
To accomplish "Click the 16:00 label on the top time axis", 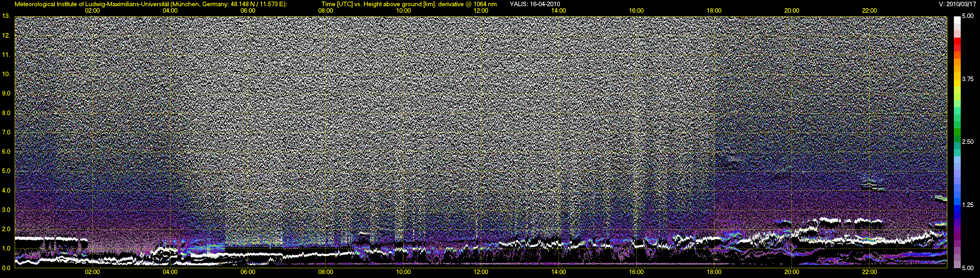I will click(636, 11).
